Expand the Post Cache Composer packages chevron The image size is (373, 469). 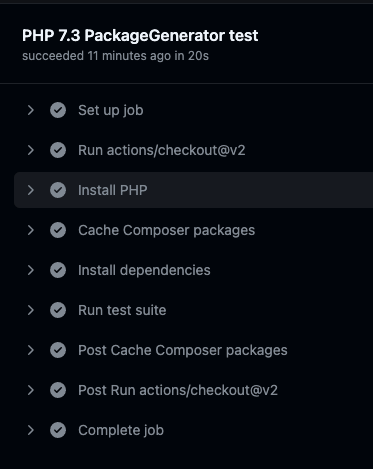pyautogui.click(x=31, y=350)
